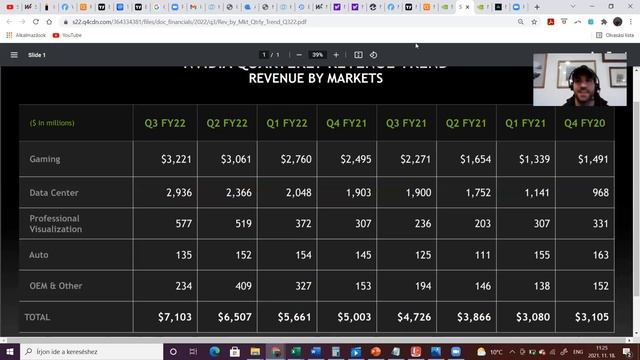
Task: Select the Gaming row label
Action: [x=44, y=159]
